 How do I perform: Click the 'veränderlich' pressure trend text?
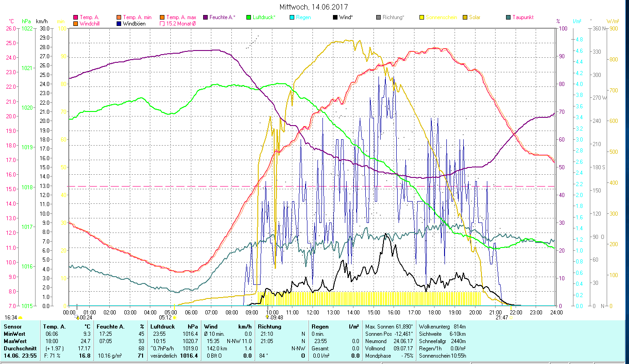coord(164,356)
